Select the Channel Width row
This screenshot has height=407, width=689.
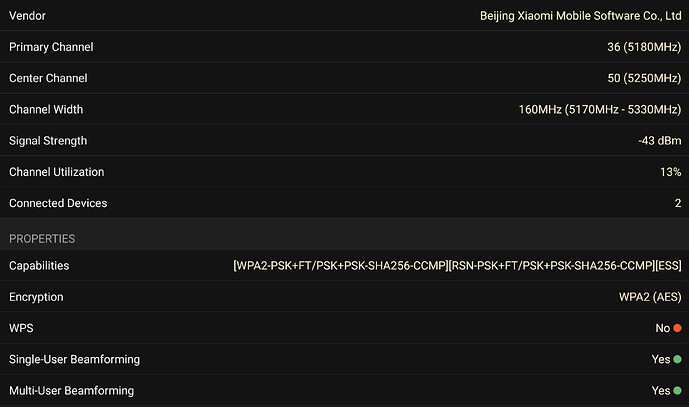pyautogui.click(x=344, y=109)
